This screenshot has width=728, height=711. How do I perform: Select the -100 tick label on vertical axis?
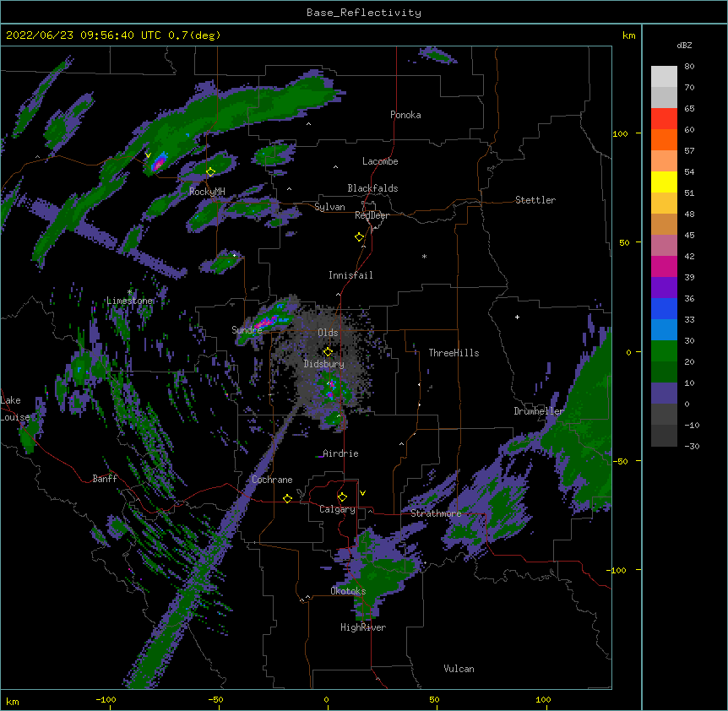point(617,570)
